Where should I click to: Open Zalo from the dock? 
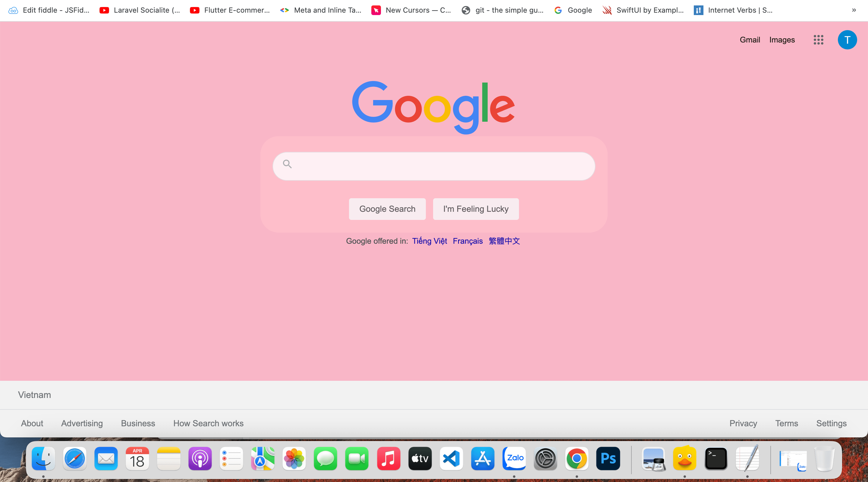(514, 459)
